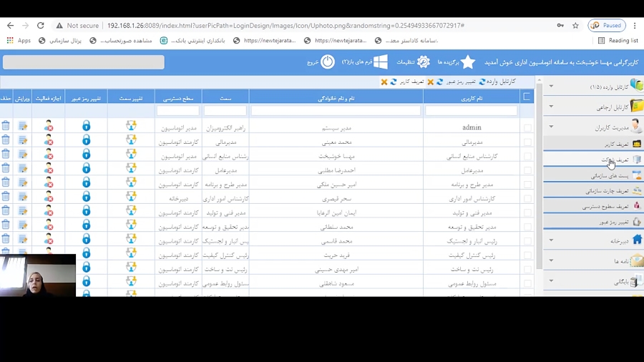Image resolution: width=644 pixels, height=362 pixels.
Task: Click activity-permission icon in admin row
Action: point(49,127)
